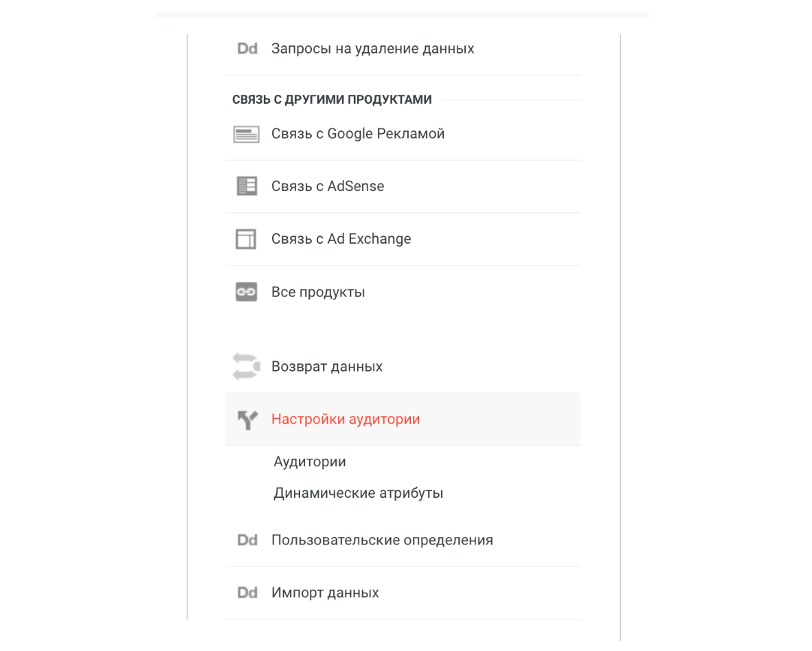Click the Dd icon beside Импорт данных

click(x=247, y=593)
